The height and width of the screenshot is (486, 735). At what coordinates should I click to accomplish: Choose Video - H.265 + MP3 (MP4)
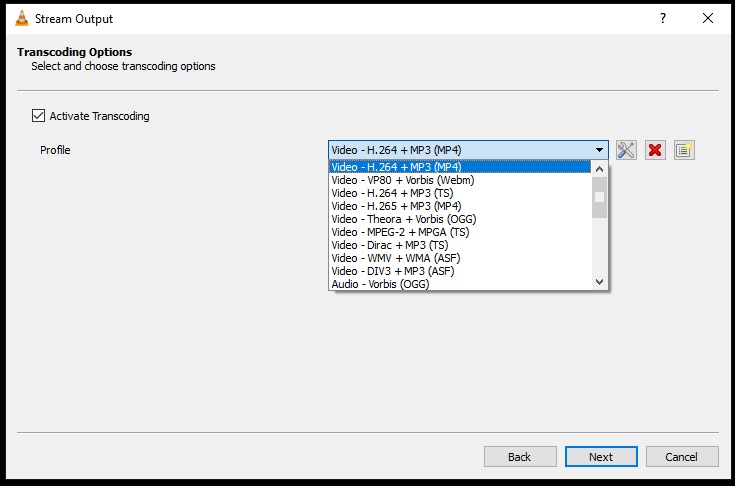460,206
